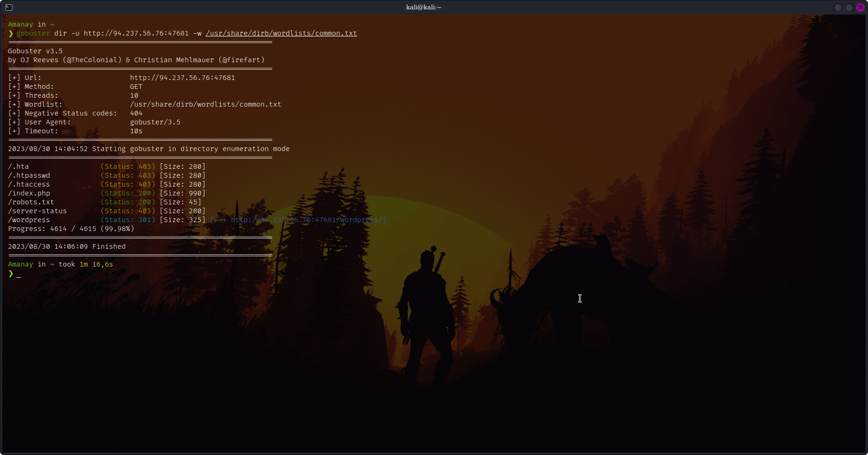The width and height of the screenshot is (868, 455).
Task: Maximize the terminal window
Action: 849,7
